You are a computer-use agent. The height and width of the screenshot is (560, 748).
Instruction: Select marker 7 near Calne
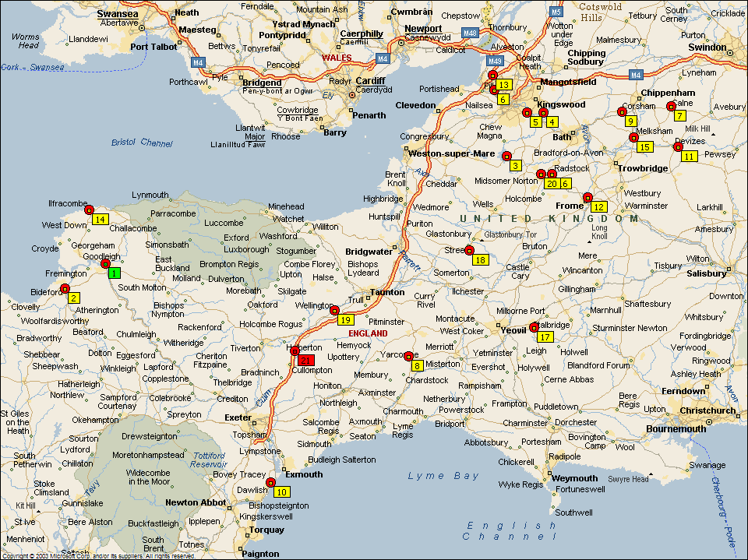680,115
